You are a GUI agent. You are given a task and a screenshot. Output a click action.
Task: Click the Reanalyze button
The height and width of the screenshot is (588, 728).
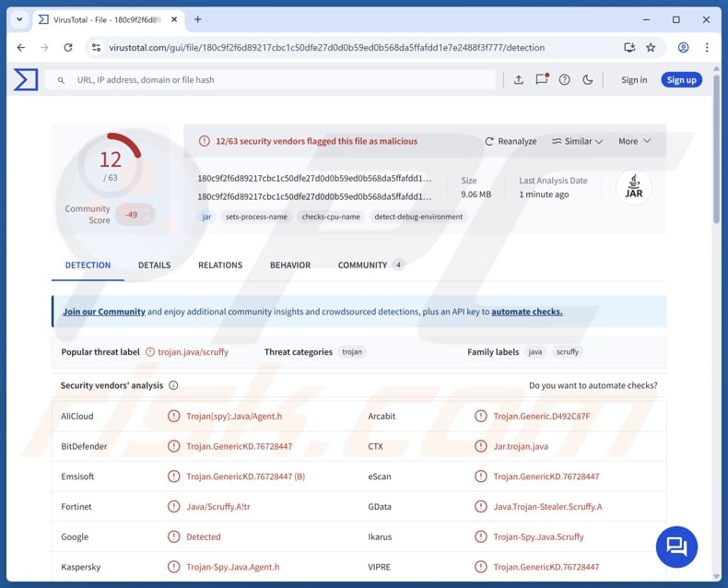(511, 141)
